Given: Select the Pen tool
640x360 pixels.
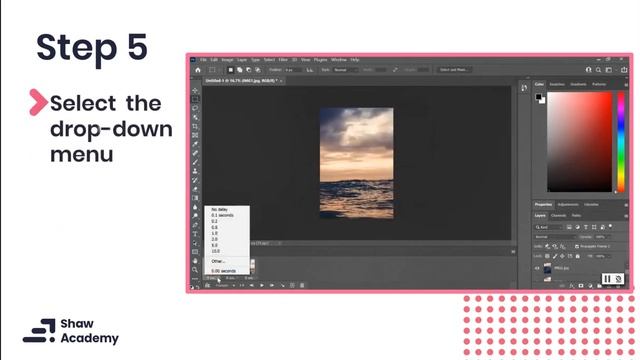Looking at the screenshot, I should pos(195,225).
